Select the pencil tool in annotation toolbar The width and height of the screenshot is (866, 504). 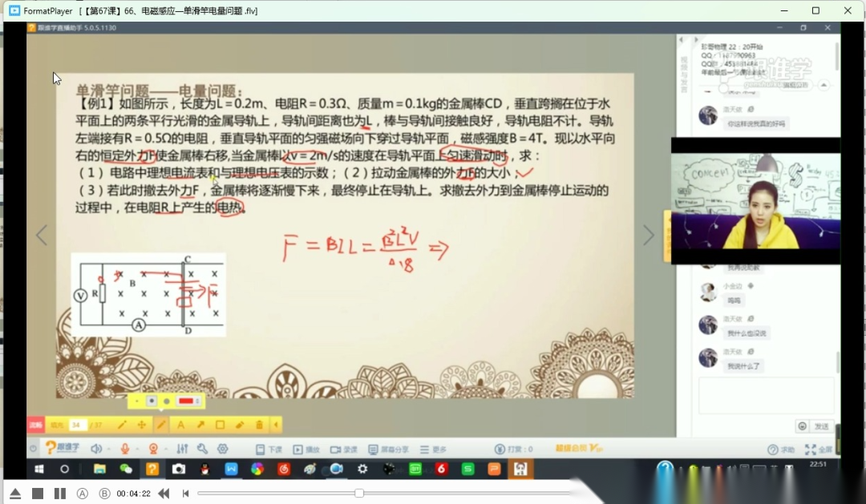click(123, 425)
